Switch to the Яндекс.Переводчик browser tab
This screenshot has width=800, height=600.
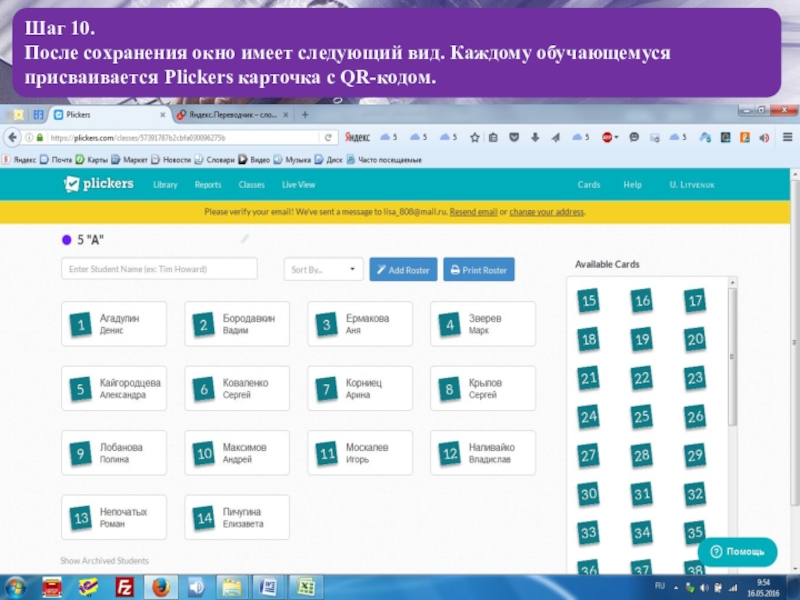pyautogui.click(x=232, y=115)
